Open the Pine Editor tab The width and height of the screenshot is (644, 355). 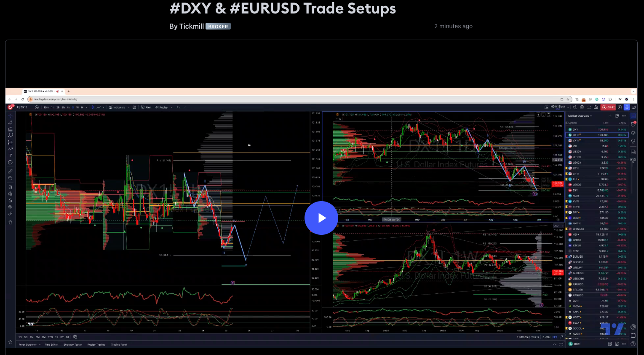(51, 344)
